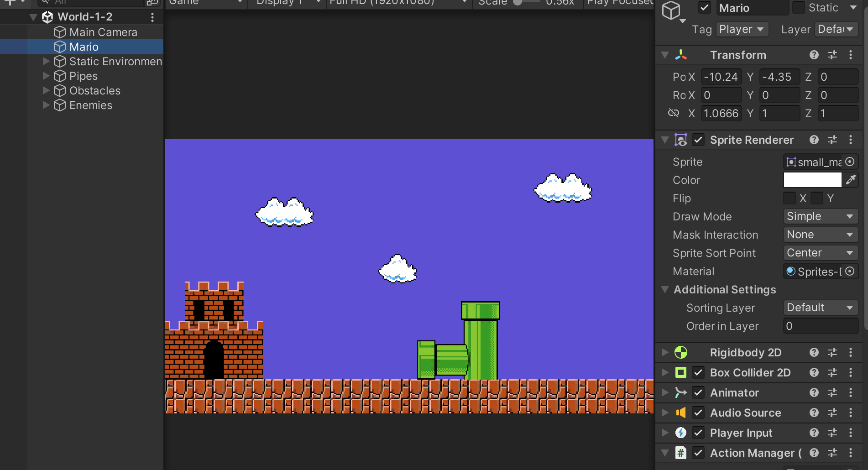Viewport: 868px width, 470px height.
Task: Click the white Color swatch
Action: 812,180
